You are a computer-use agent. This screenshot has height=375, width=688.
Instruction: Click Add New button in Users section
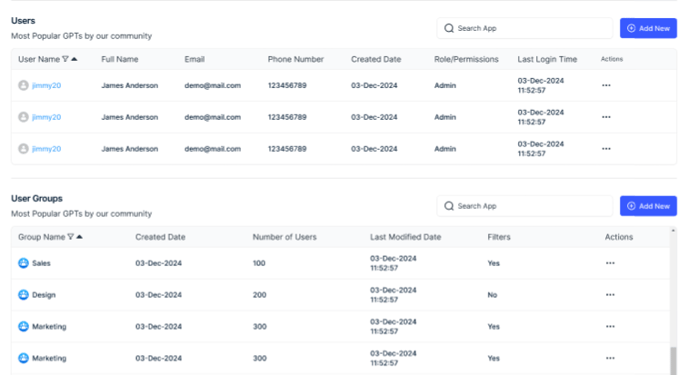tap(648, 28)
